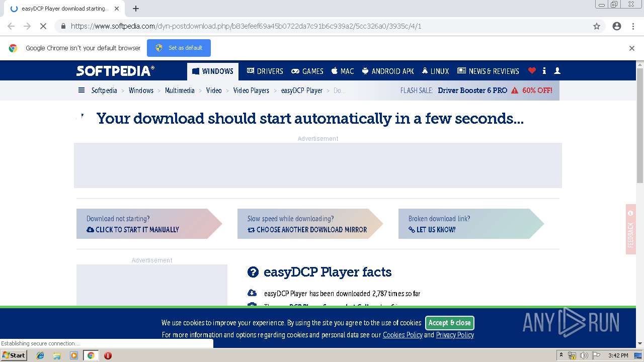Close the easyDCP Player download tab
Image resolution: width=644 pixels, height=362 pixels.
[117, 9]
